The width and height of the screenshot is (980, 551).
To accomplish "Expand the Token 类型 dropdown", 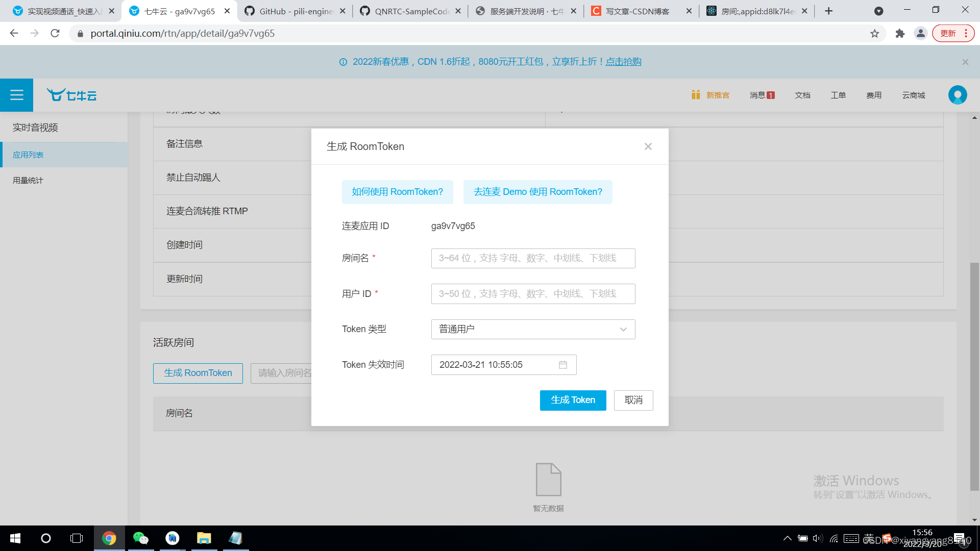I will click(533, 329).
